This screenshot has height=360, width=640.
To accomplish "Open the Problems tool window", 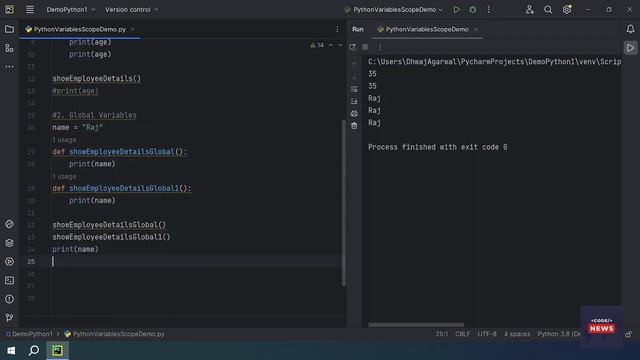I will pos(9,299).
